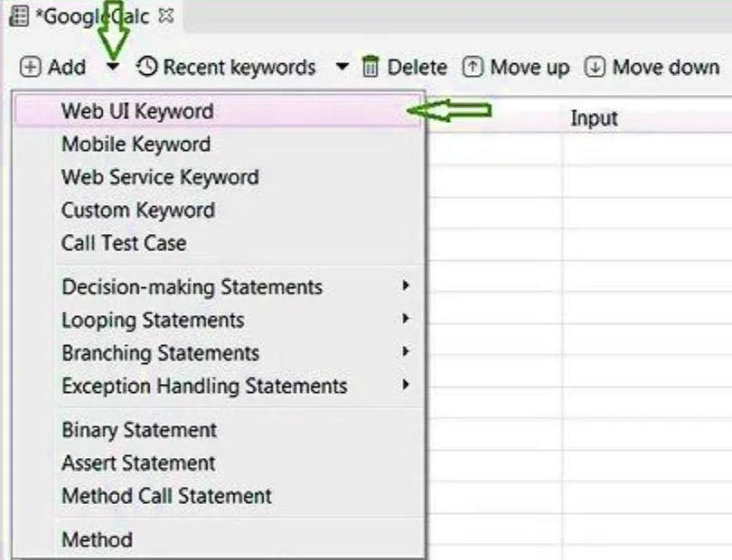Open the Add dropdown arrow
Viewport: 732px width, 560px height.
[113, 68]
